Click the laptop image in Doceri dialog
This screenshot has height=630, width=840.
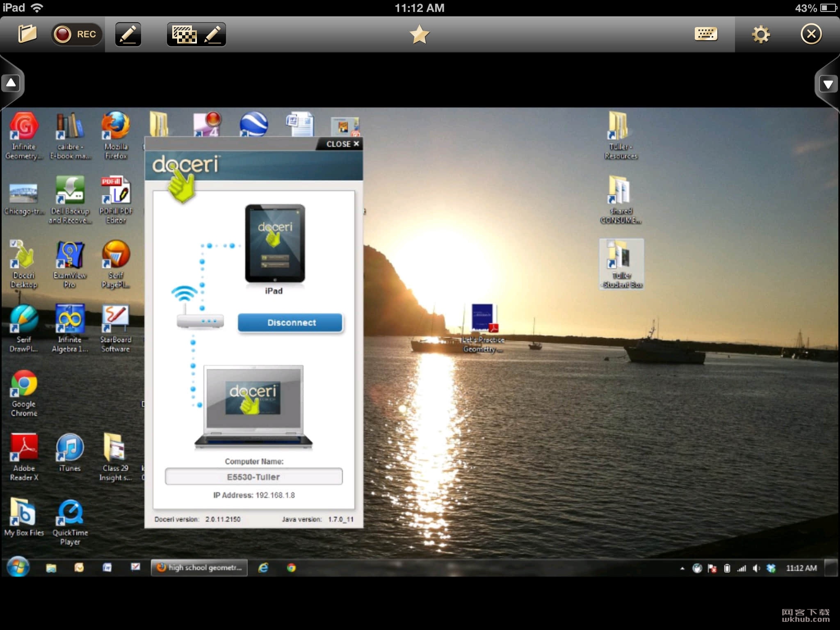[253, 407]
